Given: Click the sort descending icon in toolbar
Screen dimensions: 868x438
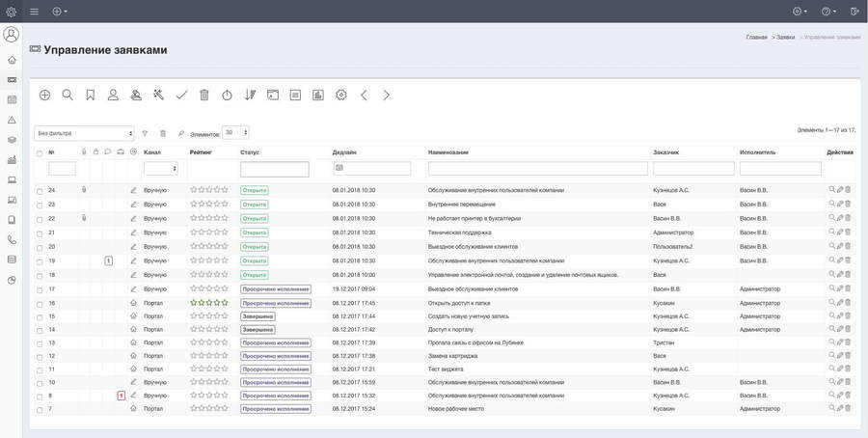Looking at the screenshot, I should (x=250, y=95).
